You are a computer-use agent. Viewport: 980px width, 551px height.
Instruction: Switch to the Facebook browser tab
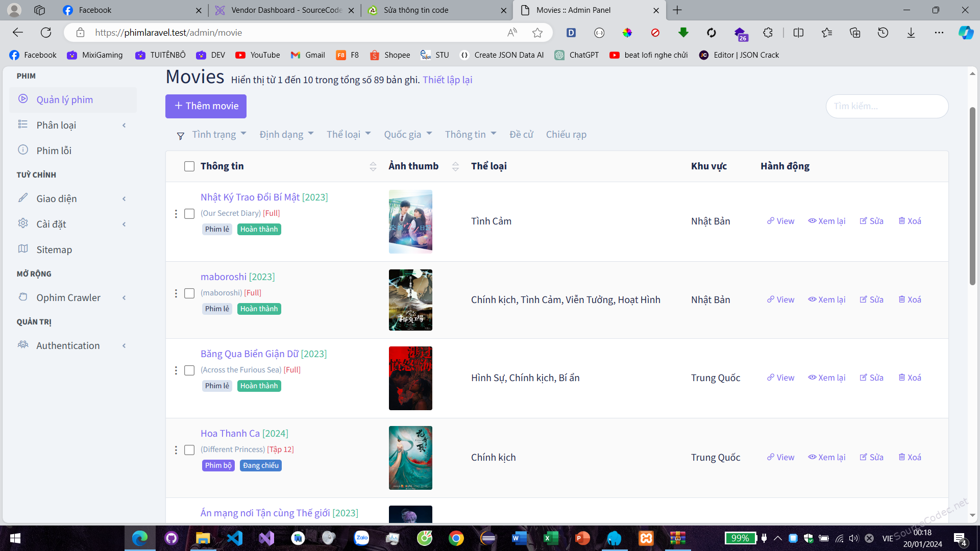click(x=131, y=10)
